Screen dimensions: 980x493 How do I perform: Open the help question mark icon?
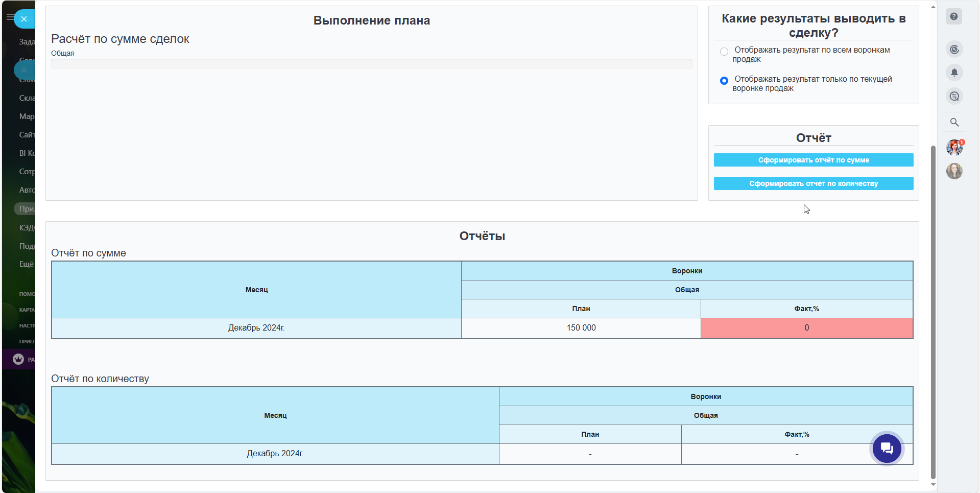pos(953,16)
